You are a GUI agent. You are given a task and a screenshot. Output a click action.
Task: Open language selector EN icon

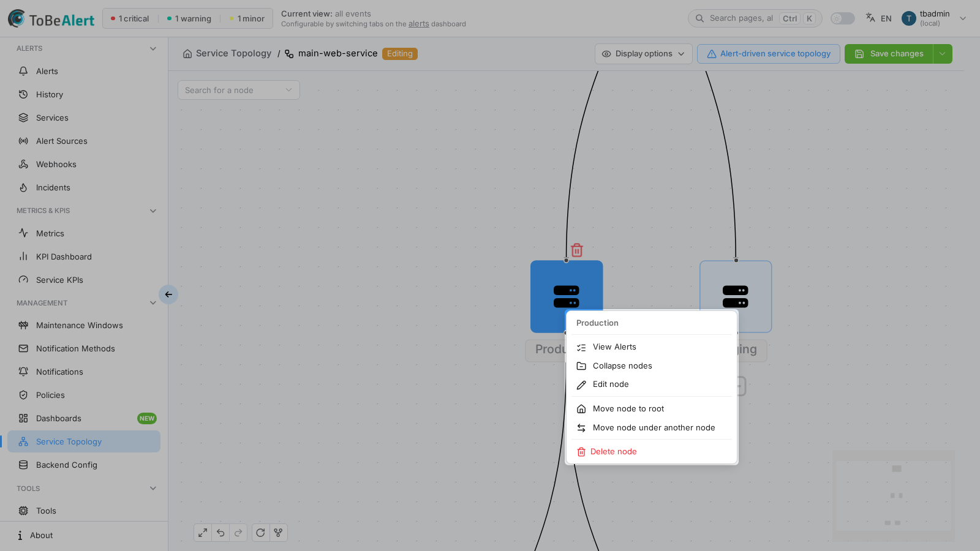[878, 18]
